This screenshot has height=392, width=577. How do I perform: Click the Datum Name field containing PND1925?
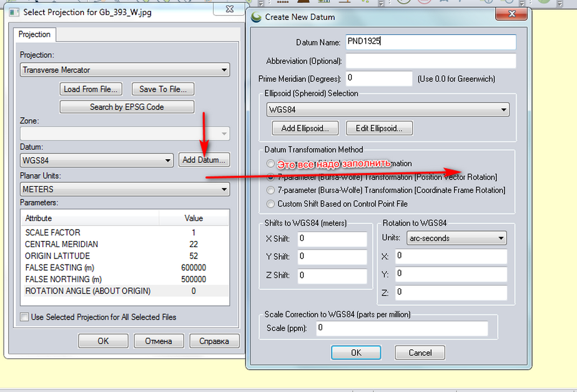(431, 42)
